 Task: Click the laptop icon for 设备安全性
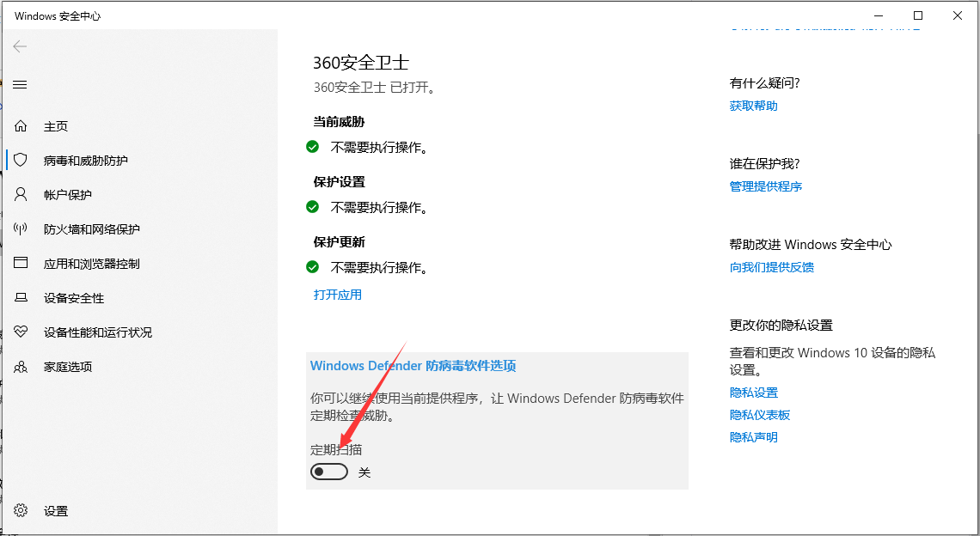pyautogui.click(x=21, y=298)
